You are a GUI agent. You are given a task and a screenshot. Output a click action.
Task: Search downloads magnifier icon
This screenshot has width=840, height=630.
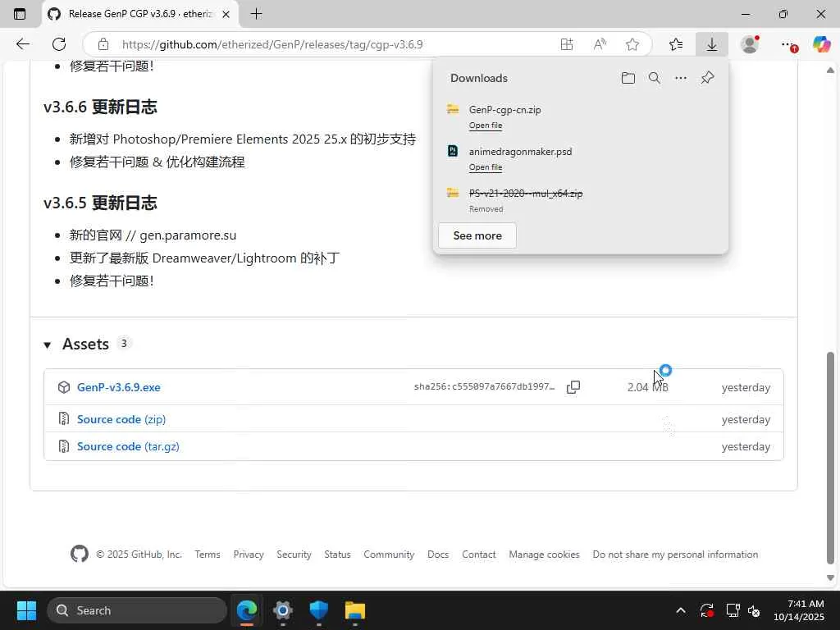click(654, 78)
